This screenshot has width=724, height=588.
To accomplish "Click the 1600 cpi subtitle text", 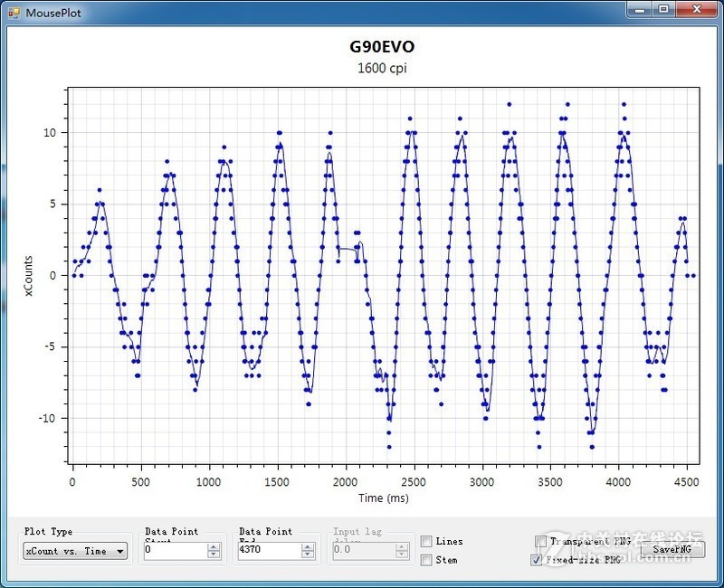I will point(382,68).
